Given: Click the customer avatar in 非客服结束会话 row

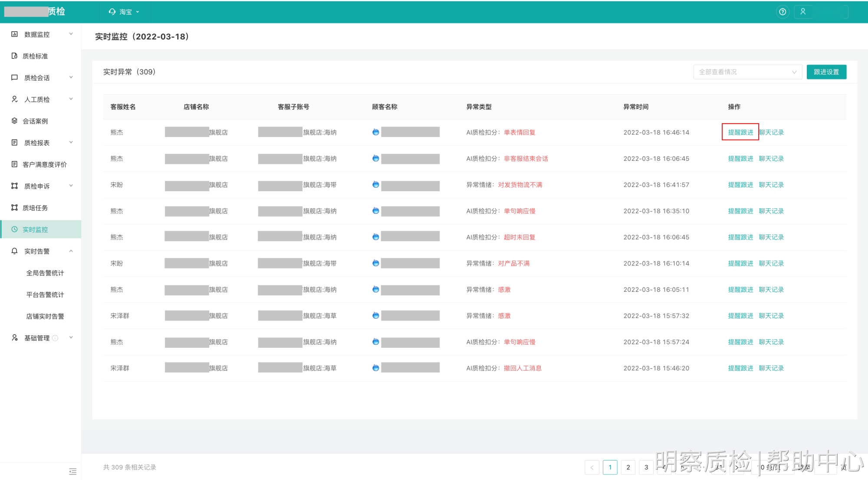Looking at the screenshot, I should [x=375, y=158].
